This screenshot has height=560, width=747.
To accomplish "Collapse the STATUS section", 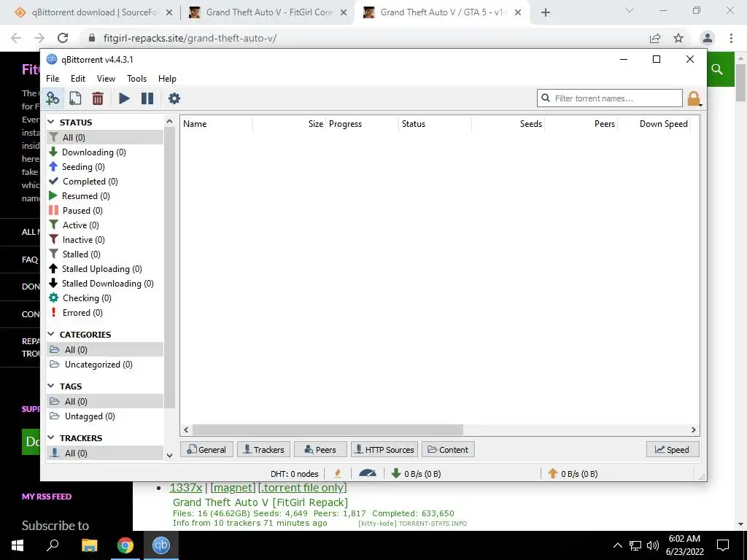I will (51, 122).
